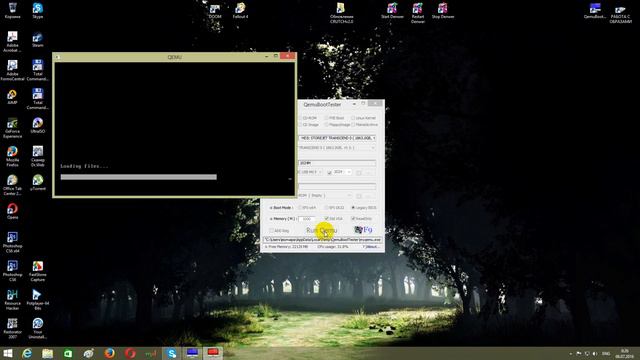Open the 1024 size dropdown
Screen dimensions: 640x360
pyautogui.click(x=342, y=172)
